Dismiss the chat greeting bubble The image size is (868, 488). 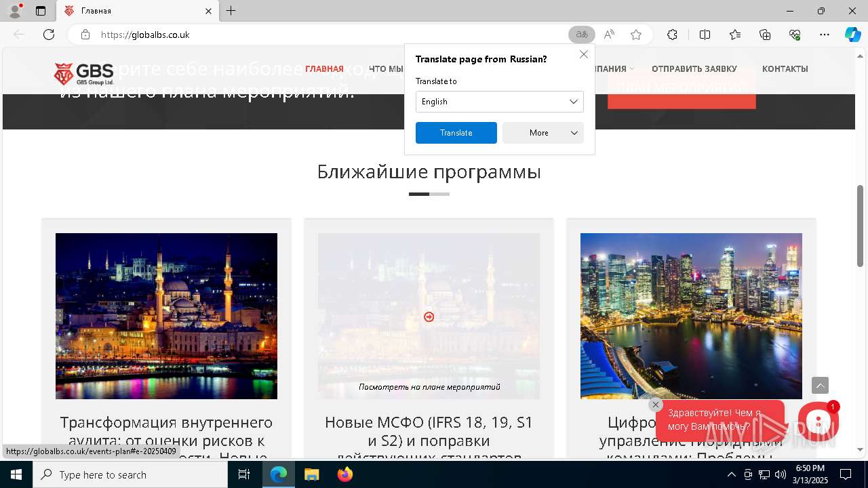tap(655, 405)
